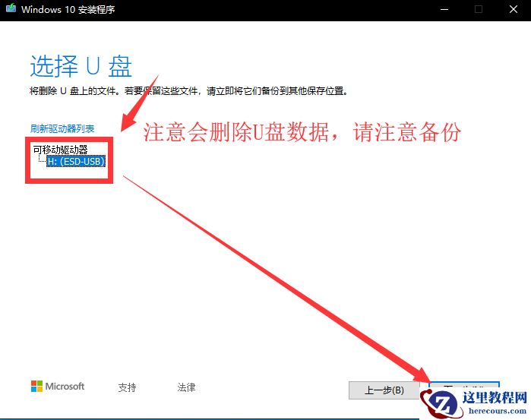Select the H: (ESD-USB) drive
This screenshot has height=420, width=531.
point(76,162)
